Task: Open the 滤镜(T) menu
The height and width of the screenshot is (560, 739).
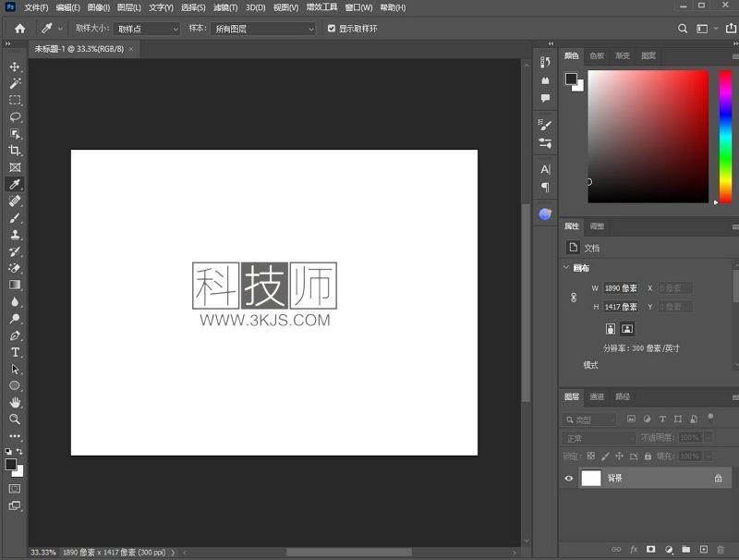Action: point(225,7)
